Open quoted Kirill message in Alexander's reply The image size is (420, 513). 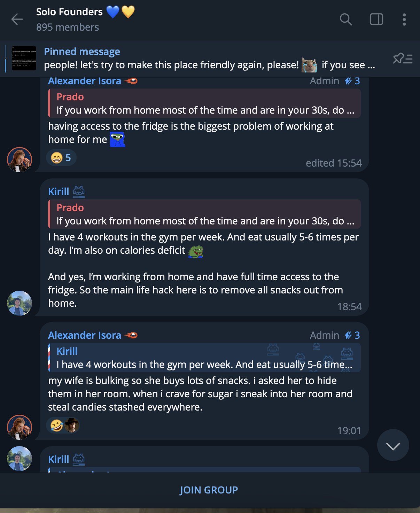click(204, 358)
